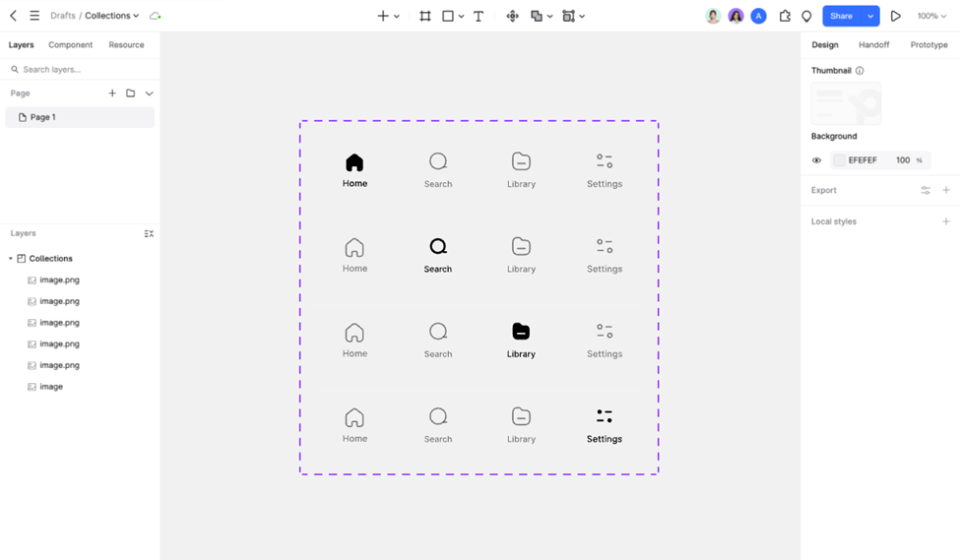Click the blue 'A' avatar
The image size is (960, 560).
click(x=758, y=16)
